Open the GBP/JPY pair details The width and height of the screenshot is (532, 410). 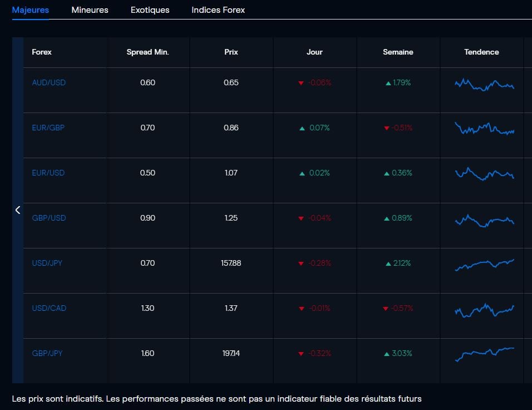click(47, 353)
